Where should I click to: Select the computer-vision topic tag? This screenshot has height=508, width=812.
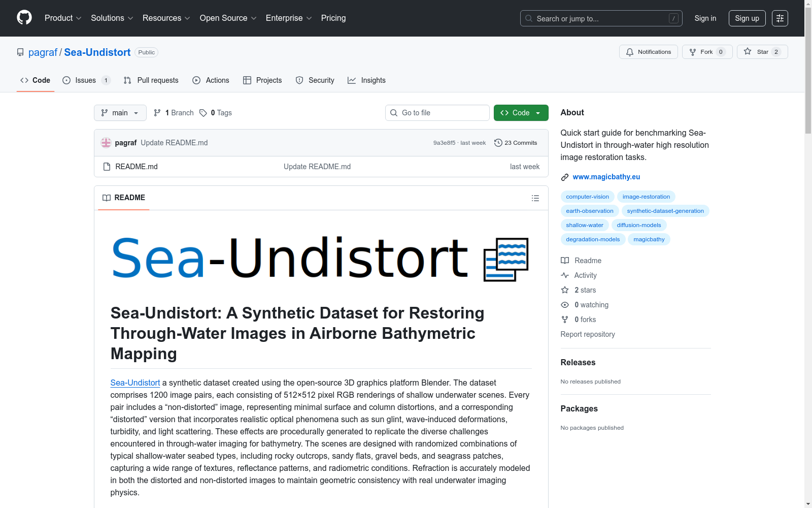pos(588,197)
